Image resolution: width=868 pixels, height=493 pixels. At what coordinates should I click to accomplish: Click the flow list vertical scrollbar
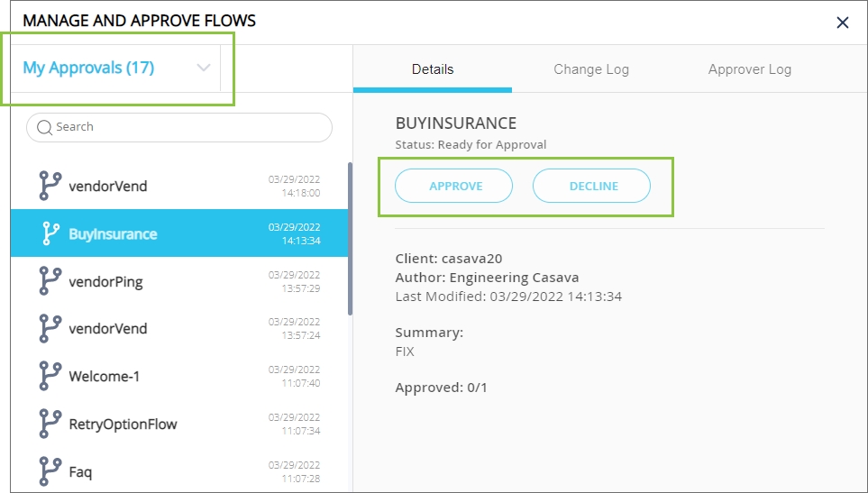349,239
